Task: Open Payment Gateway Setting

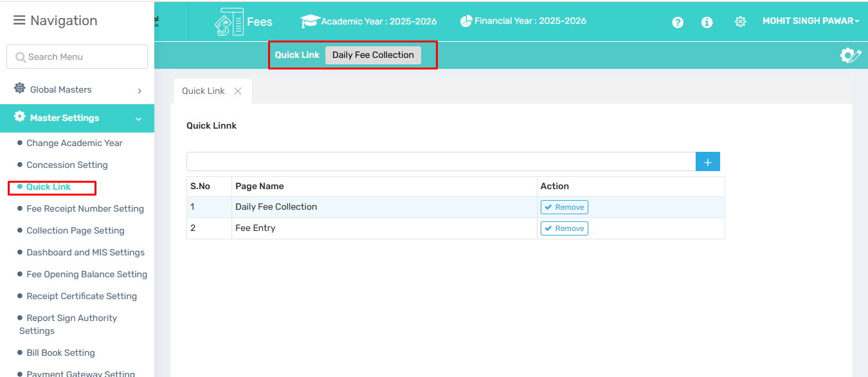Action: (80, 373)
